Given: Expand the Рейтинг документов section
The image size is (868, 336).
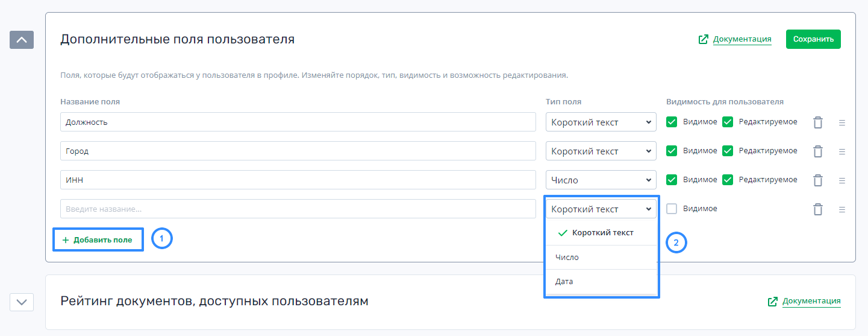Looking at the screenshot, I should click(x=22, y=302).
